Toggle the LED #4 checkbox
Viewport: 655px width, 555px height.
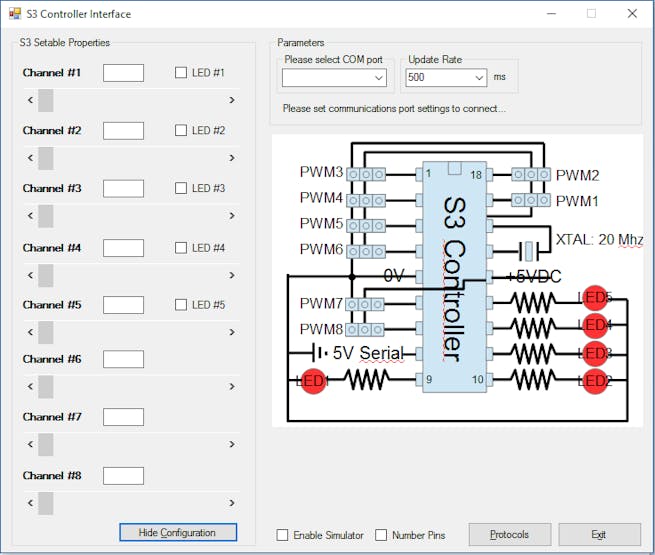[x=181, y=248]
